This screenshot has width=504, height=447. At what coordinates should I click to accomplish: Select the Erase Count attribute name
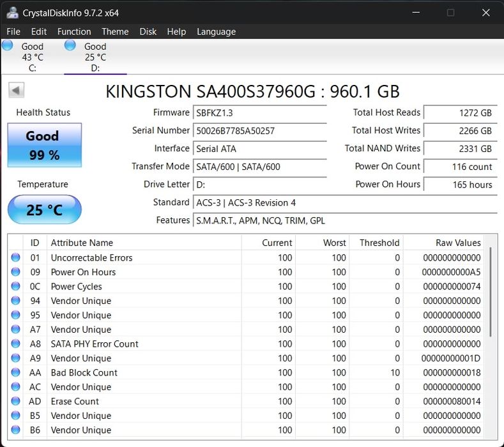pos(75,402)
